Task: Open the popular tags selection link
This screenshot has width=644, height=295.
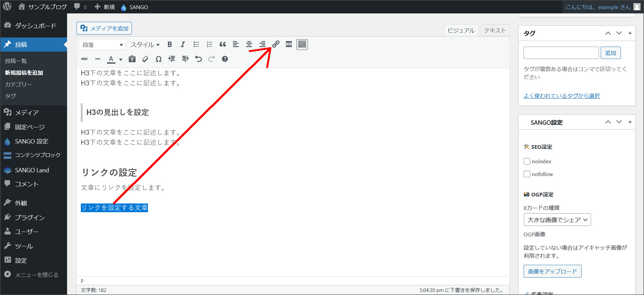Action: [x=561, y=96]
